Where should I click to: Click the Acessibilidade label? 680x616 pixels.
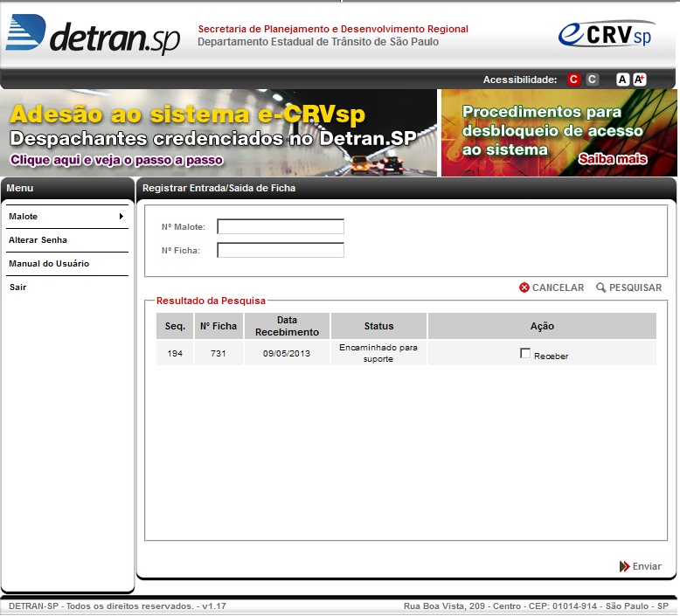point(520,80)
